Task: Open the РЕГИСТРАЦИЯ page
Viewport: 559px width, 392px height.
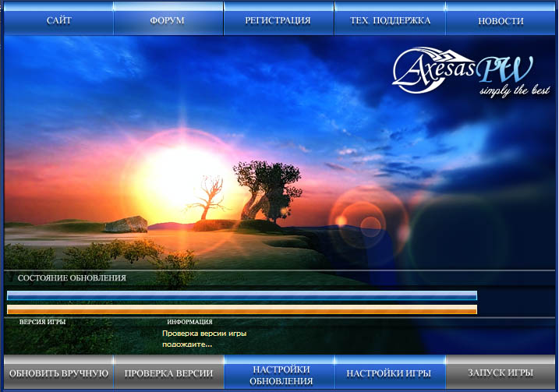Action: pos(278,20)
